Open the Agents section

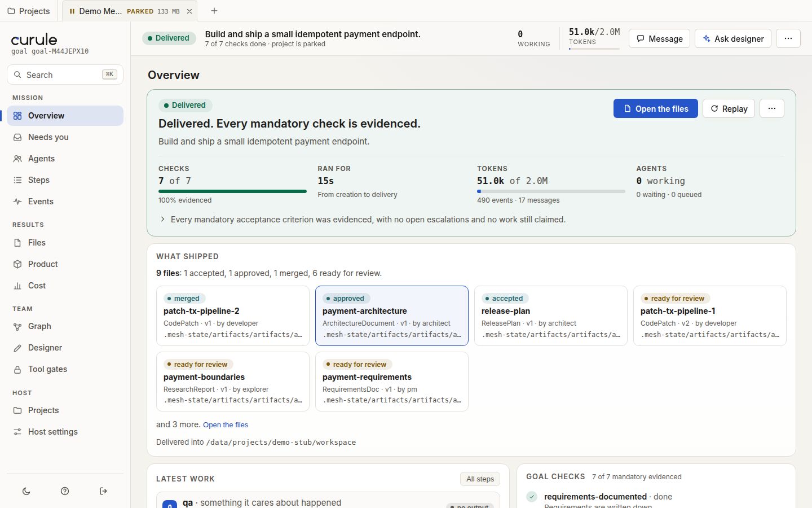pyautogui.click(x=65, y=159)
